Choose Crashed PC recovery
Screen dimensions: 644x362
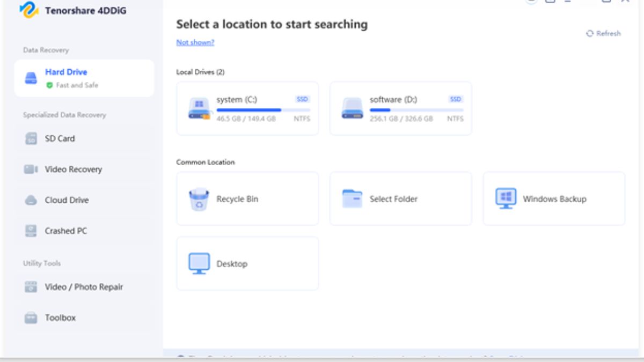[x=84, y=231]
